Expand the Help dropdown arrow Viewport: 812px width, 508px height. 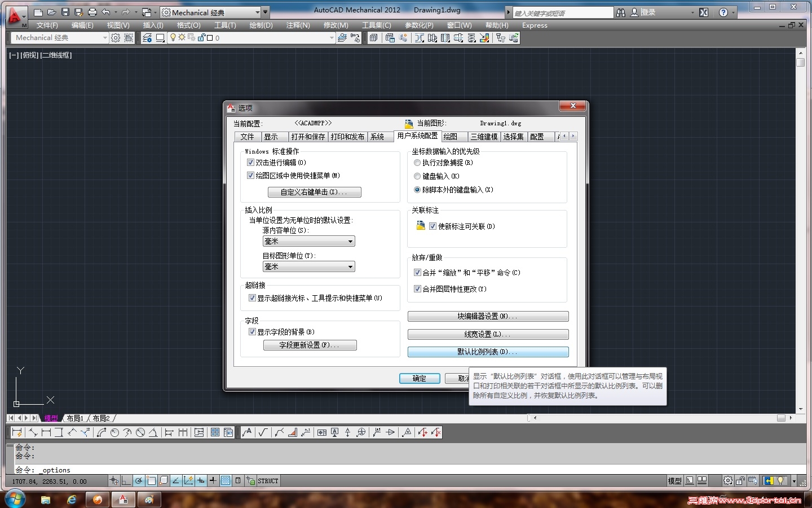(733, 12)
